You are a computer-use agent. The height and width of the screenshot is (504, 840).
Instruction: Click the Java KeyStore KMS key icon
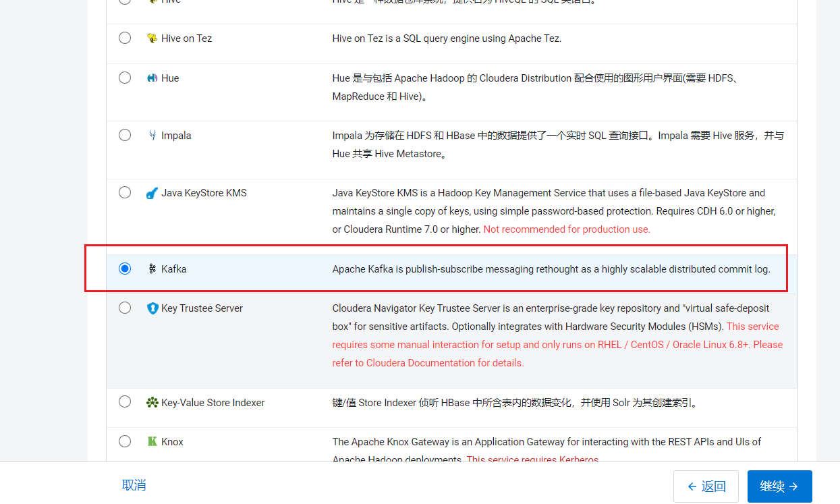[152, 193]
